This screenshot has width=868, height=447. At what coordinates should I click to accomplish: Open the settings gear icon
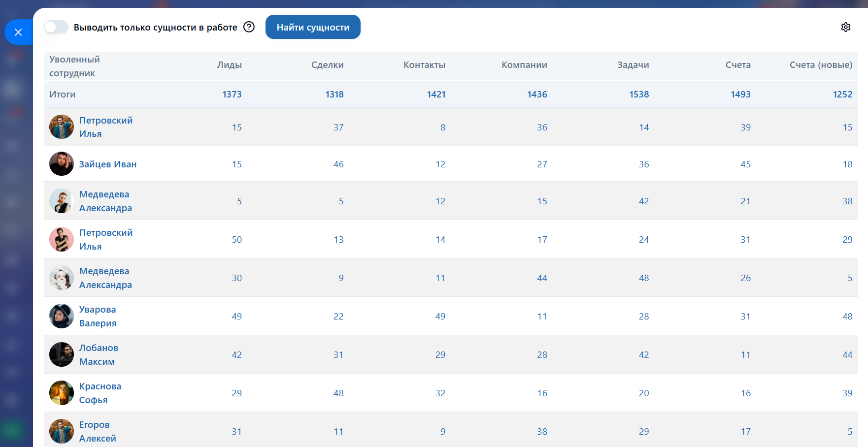coord(845,27)
